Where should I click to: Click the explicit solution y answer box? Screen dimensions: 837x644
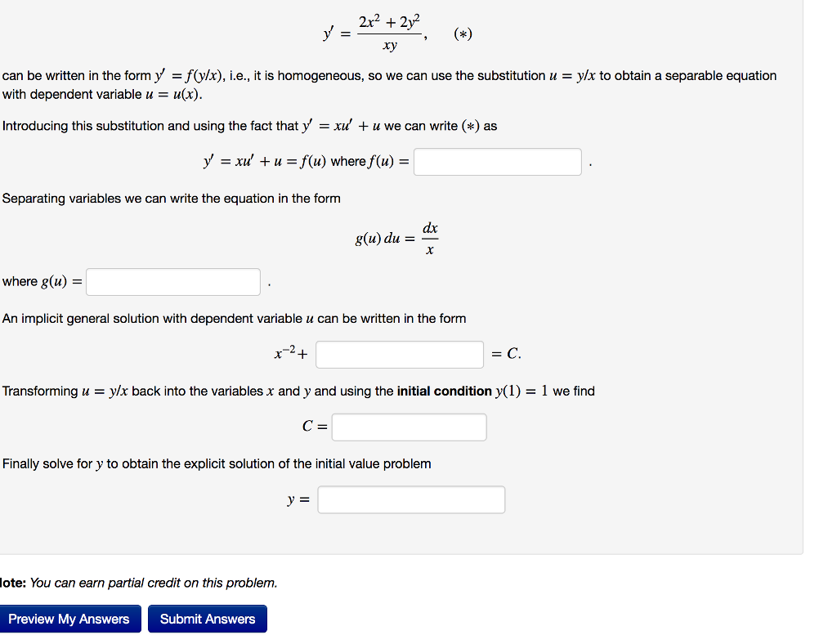[x=410, y=499]
